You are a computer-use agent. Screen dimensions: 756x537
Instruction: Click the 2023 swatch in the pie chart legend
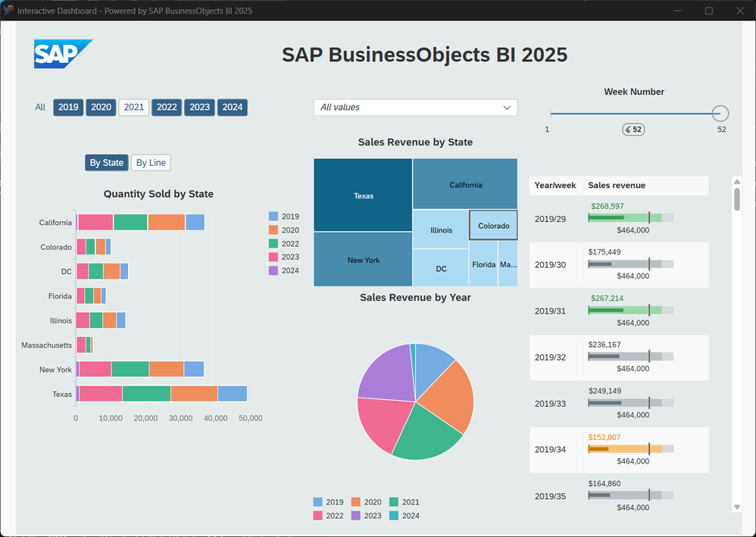[355, 515]
